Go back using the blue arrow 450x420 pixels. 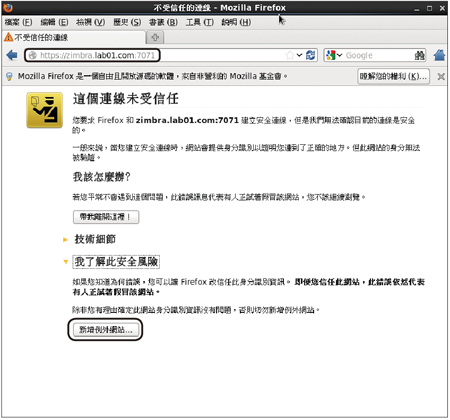click(12, 55)
